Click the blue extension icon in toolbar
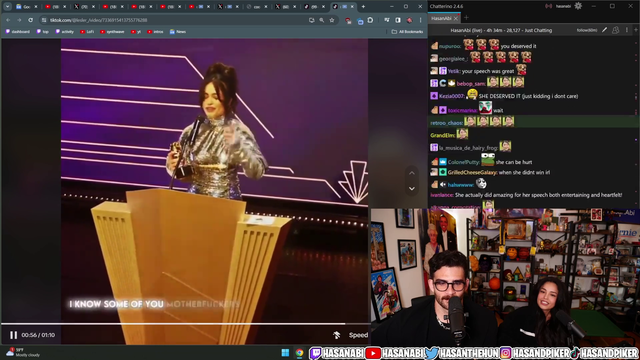 pyautogui.click(x=360, y=21)
